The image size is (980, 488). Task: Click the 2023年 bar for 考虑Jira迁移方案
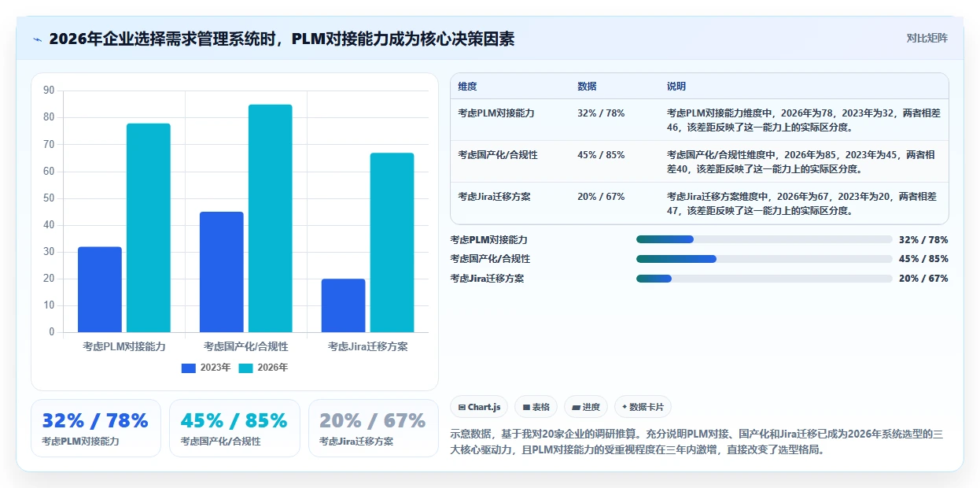tap(344, 305)
